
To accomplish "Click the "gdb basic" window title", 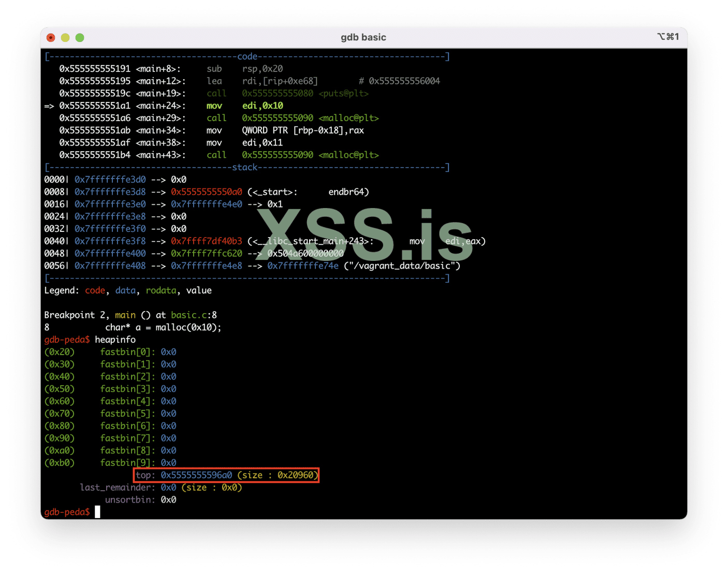I will click(x=363, y=37).
